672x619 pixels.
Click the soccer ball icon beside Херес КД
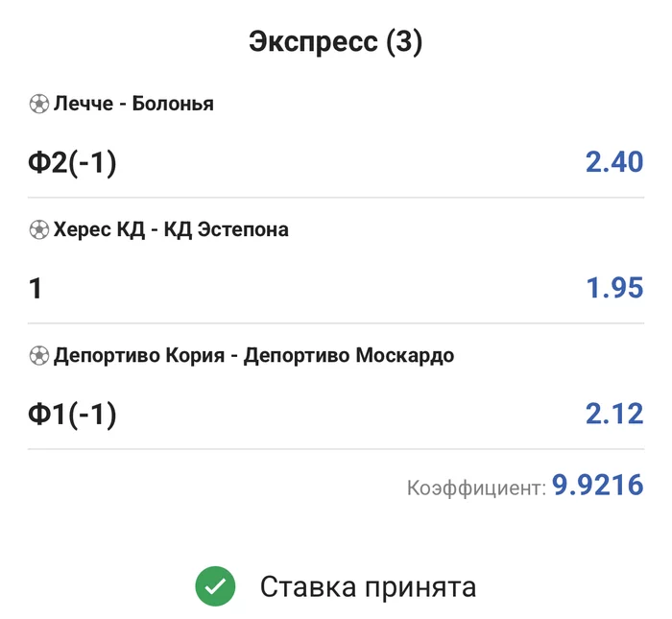[38, 230]
